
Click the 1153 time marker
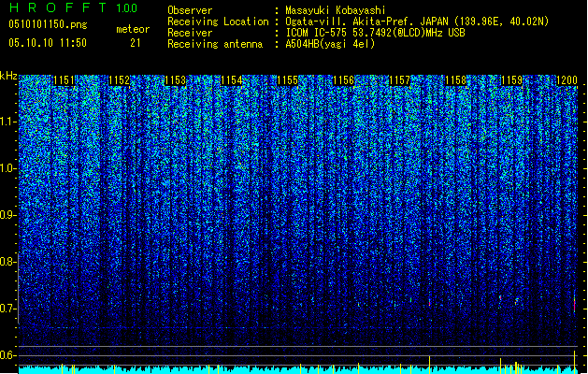176,80
